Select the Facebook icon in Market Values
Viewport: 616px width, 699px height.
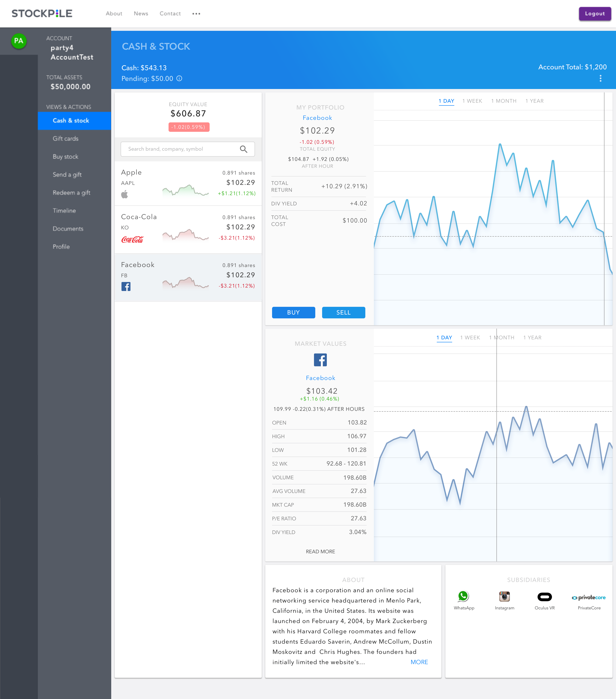pyautogui.click(x=320, y=360)
